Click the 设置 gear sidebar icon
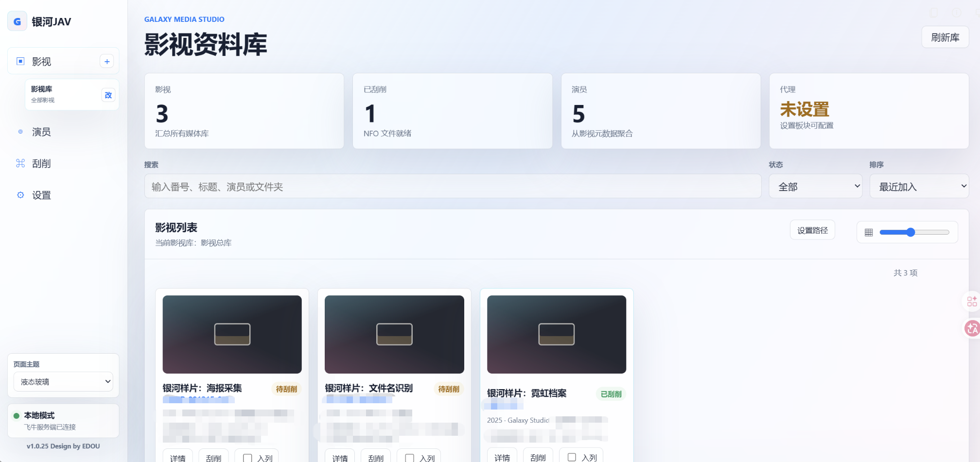 click(20, 195)
